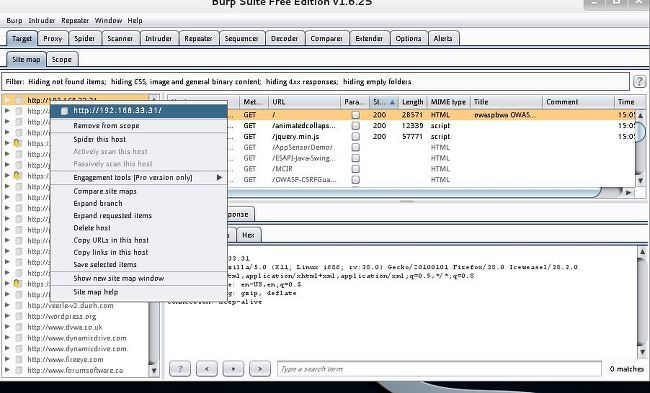Select Delete host menu entry

pos(139,228)
